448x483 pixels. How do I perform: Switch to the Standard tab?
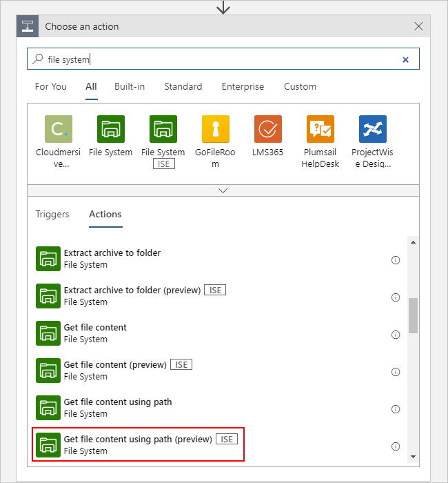point(183,86)
